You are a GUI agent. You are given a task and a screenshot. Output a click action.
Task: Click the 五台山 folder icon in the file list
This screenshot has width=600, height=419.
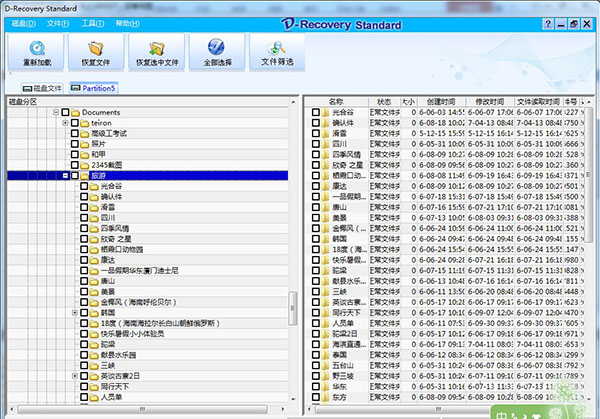326,365
